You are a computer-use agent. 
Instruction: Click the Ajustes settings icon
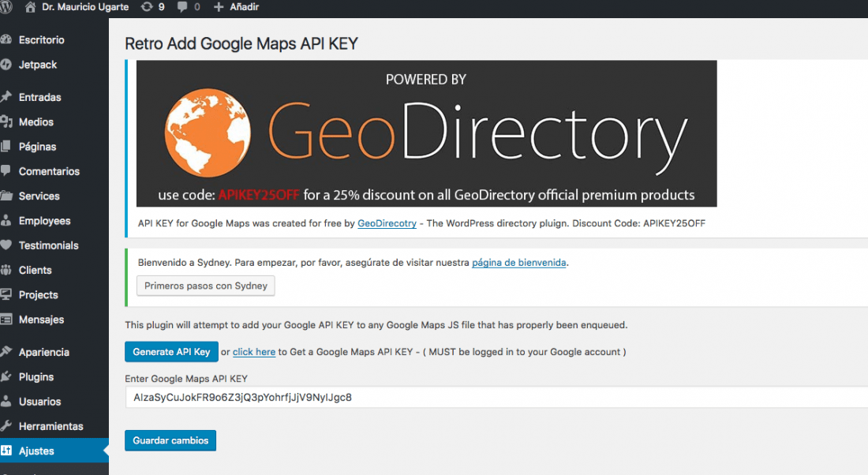(6, 451)
